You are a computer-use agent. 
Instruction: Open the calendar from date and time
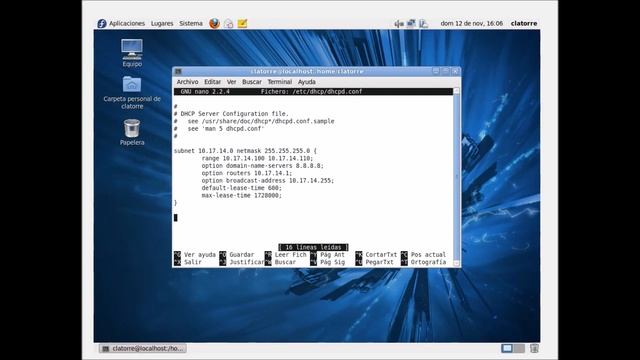[x=471, y=23]
